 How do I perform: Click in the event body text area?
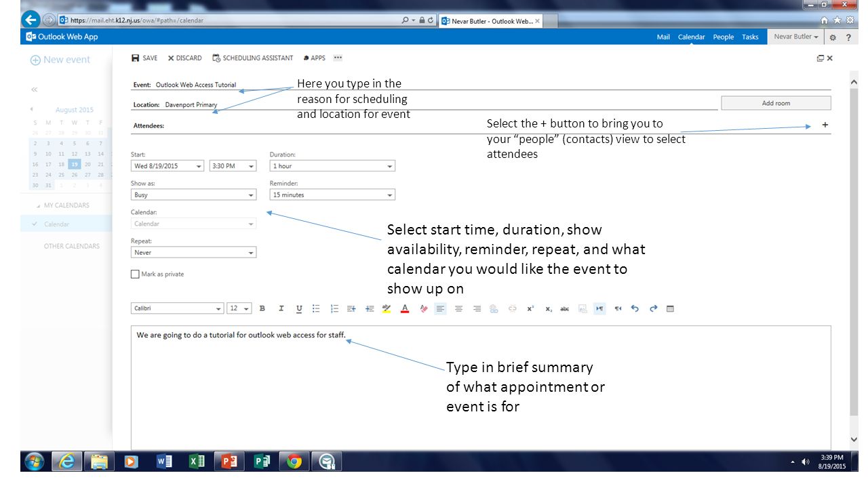pyautogui.click(x=481, y=387)
